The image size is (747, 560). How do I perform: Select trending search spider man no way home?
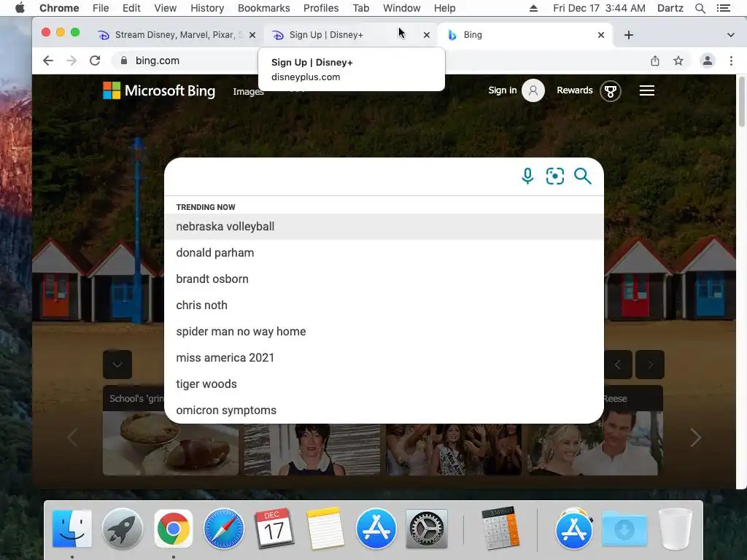click(384, 332)
